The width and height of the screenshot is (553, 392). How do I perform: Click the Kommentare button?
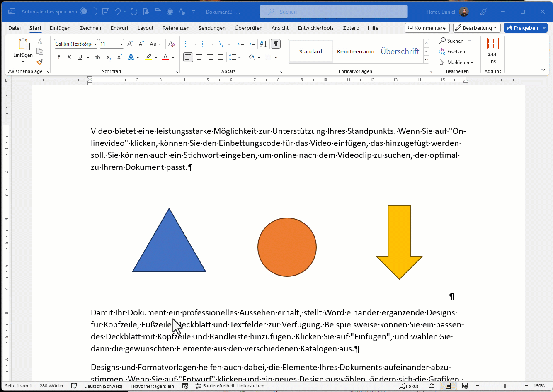[x=427, y=28]
